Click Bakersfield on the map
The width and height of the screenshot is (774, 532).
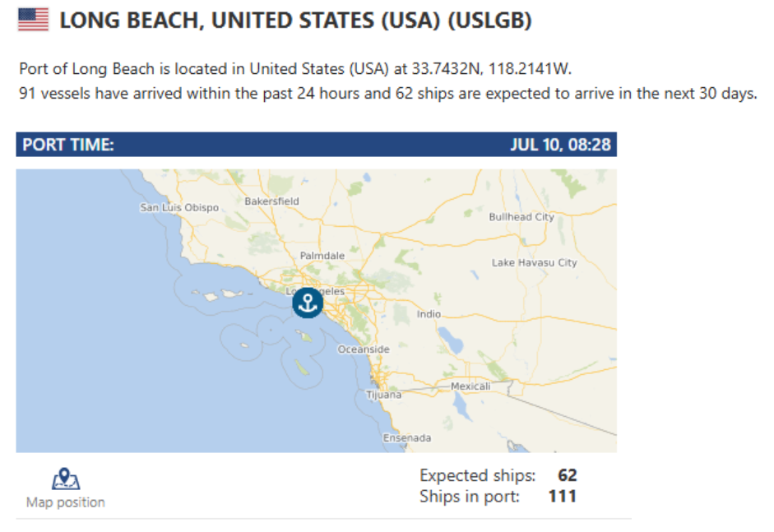(271, 201)
